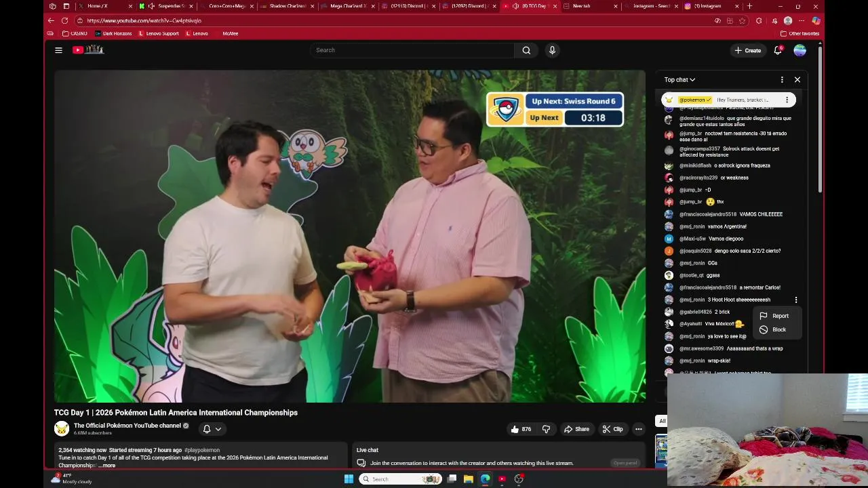Open options on the pinned @pokemon message
868x488 pixels.
[x=787, y=100]
